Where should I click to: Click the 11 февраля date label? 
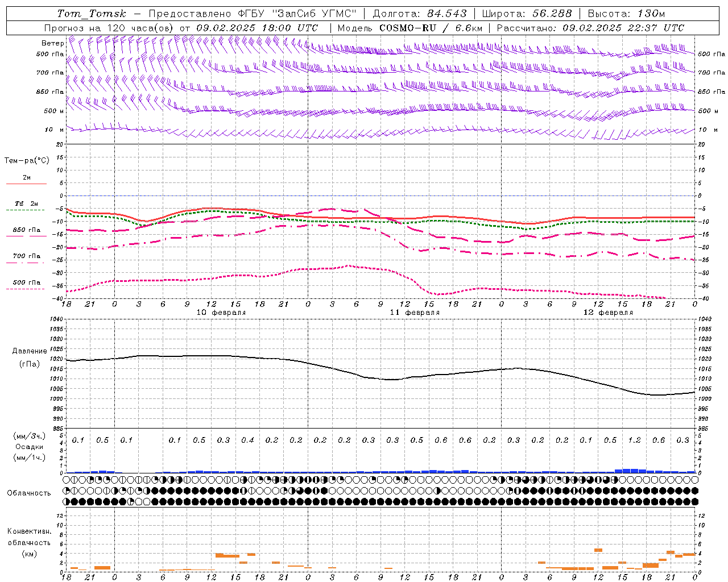click(415, 313)
